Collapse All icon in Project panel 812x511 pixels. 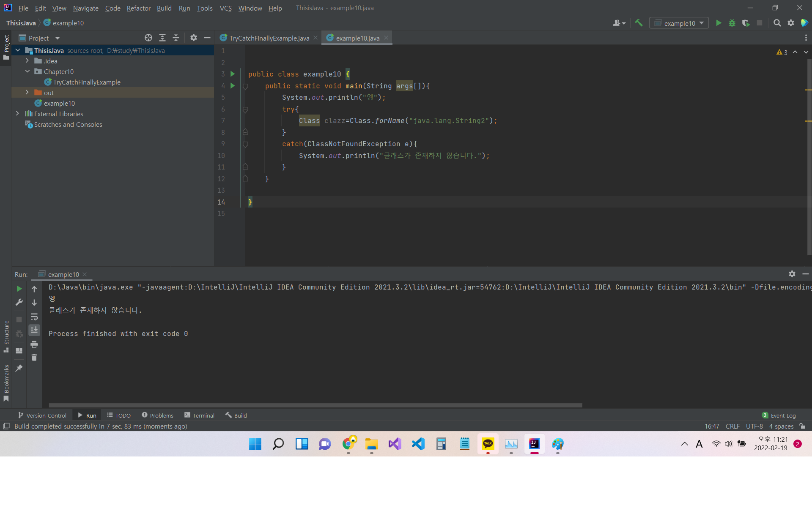pyautogui.click(x=176, y=38)
